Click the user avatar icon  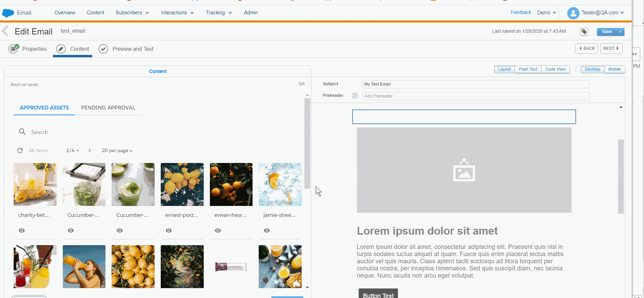pyautogui.click(x=573, y=13)
